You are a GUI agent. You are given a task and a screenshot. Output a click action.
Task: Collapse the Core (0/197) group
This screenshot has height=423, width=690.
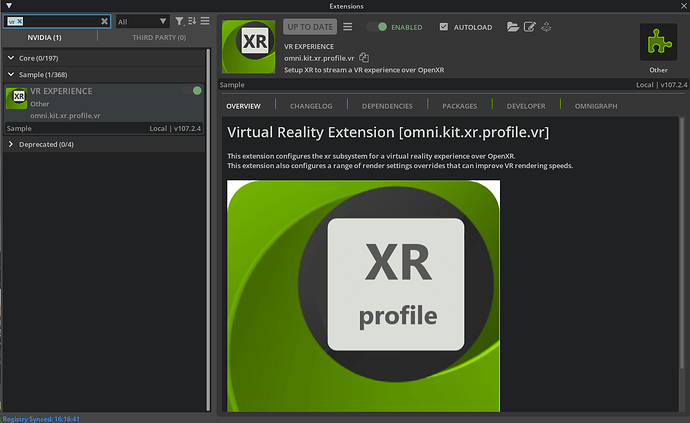click(11, 58)
